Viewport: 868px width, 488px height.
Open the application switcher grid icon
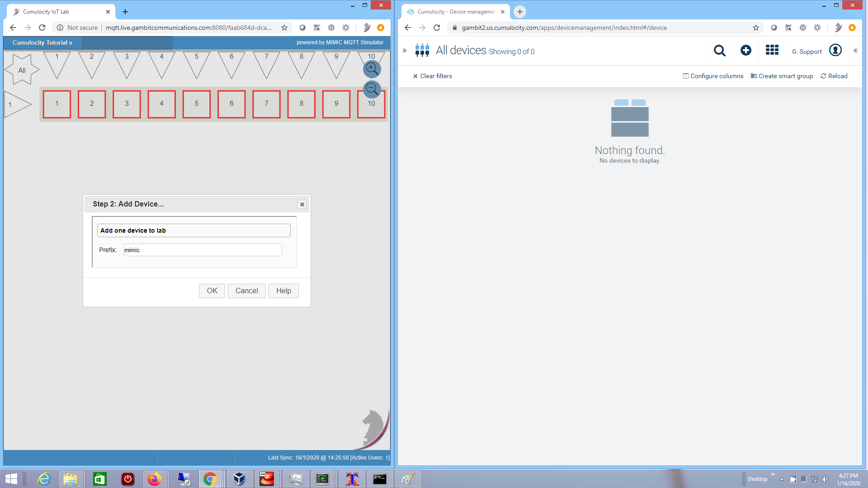click(772, 50)
